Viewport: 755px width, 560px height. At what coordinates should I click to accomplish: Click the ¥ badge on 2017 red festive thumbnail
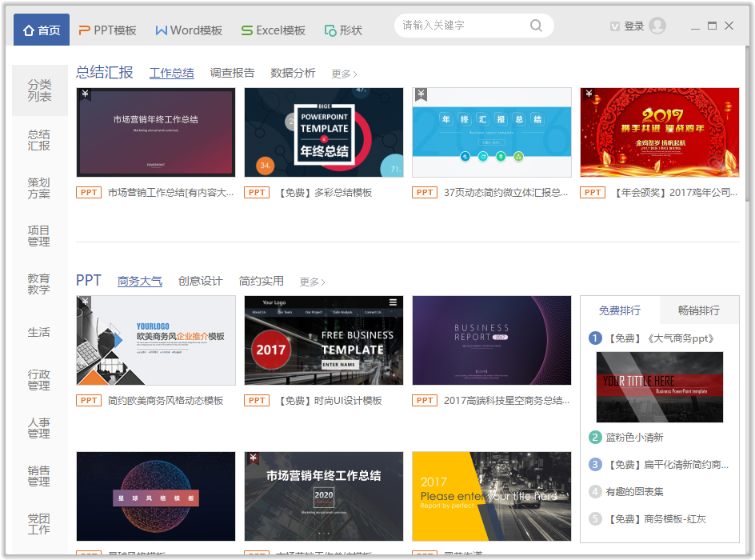click(589, 94)
